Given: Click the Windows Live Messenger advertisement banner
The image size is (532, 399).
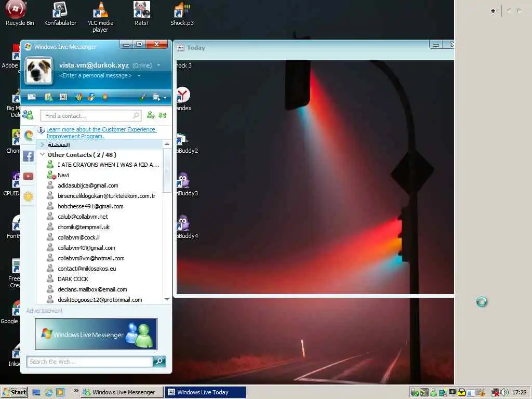Looking at the screenshot, I should point(96,334).
